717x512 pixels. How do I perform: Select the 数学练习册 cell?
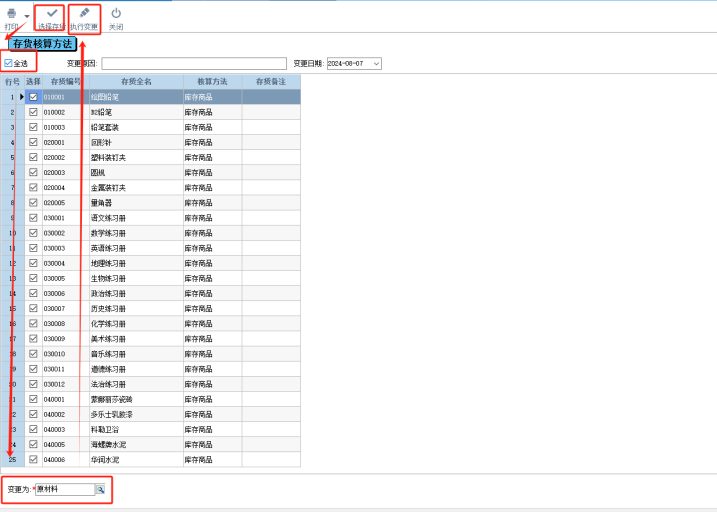(136, 233)
